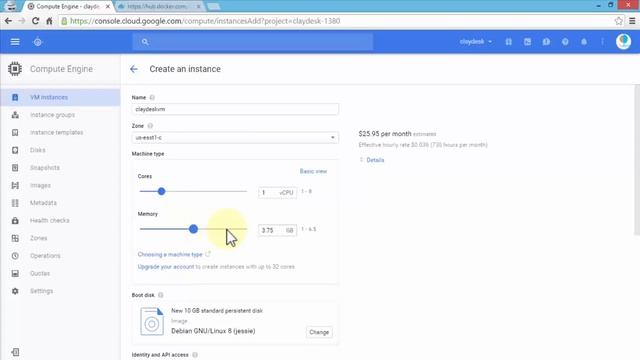Image resolution: width=640 pixels, height=360 pixels.
Task: Click the Settings gear icon
Action: pyautogui.click(x=15, y=291)
